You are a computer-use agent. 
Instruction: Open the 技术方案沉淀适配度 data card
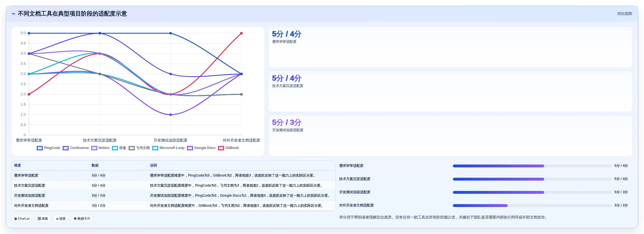(450, 91)
